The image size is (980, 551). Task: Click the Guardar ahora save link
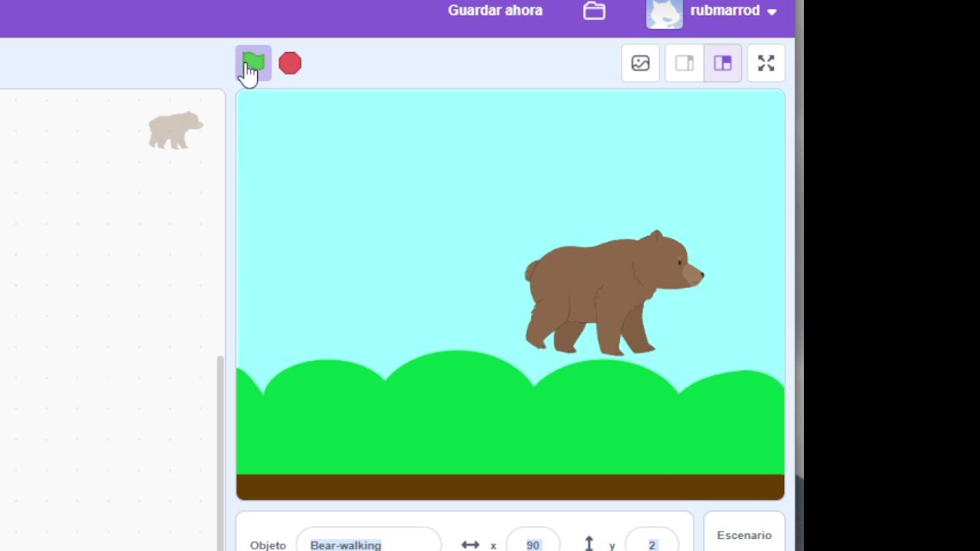pyautogui.click(x=495, y=11)
